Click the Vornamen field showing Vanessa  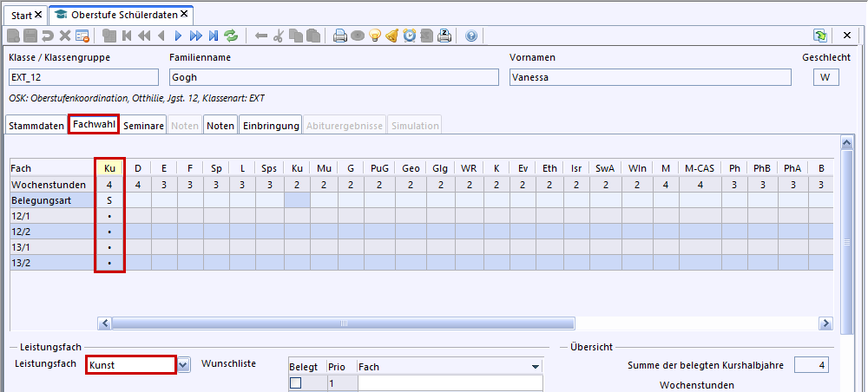(649, 77)
